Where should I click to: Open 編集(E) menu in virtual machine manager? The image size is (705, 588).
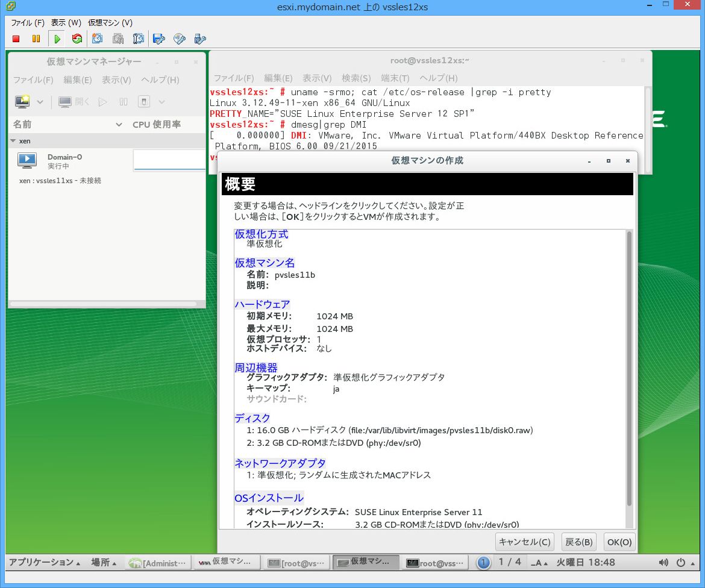(77, 80)
